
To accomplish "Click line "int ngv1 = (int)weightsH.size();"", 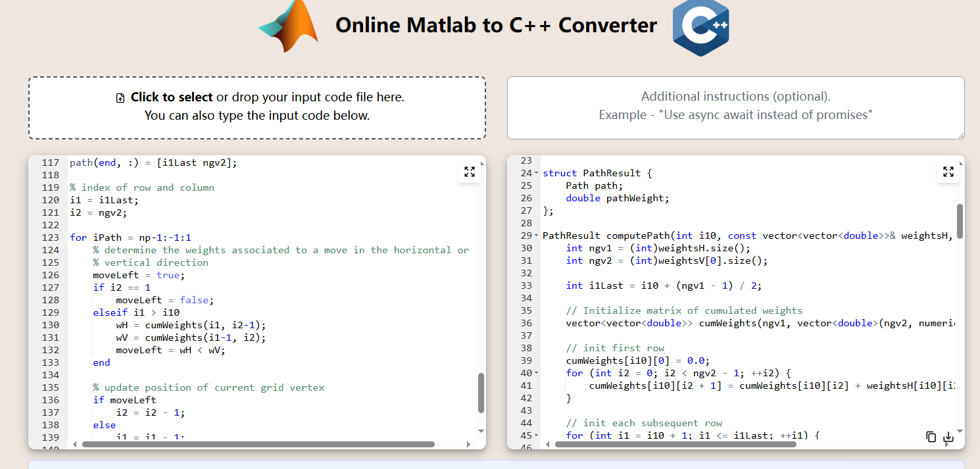I will pyautogui.click(x=658, y=248).
